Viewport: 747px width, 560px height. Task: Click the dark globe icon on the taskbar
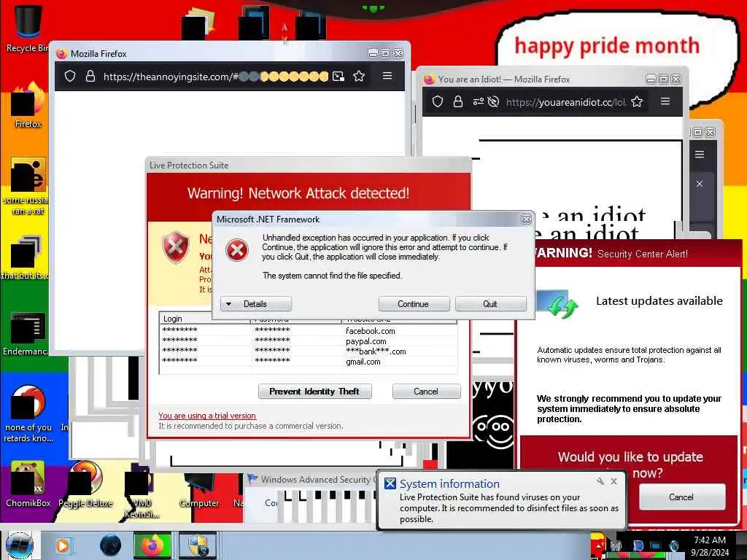tap(111, 545)
